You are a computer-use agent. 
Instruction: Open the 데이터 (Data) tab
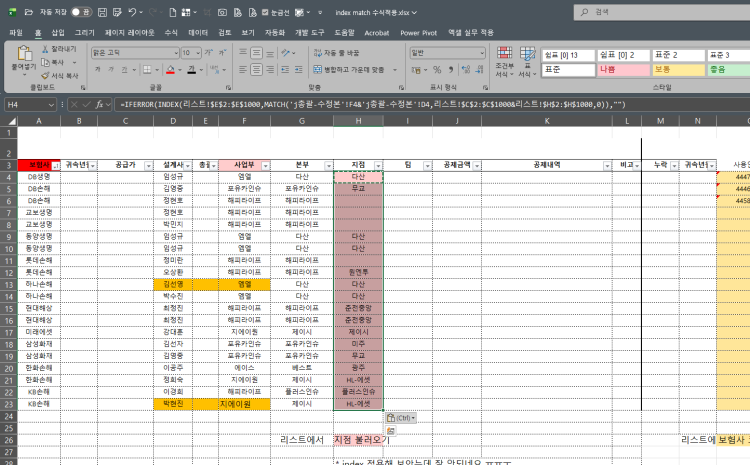tap(198, 33)
